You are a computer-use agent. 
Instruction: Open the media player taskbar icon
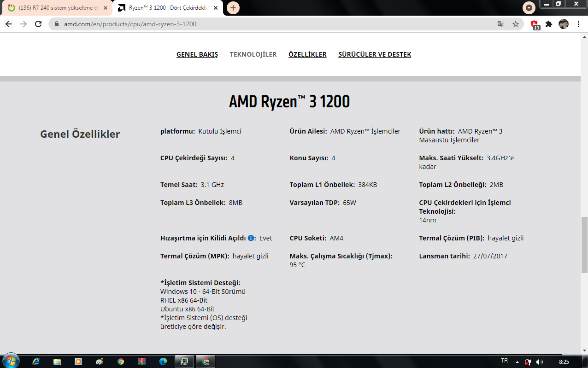pos(78,362)
